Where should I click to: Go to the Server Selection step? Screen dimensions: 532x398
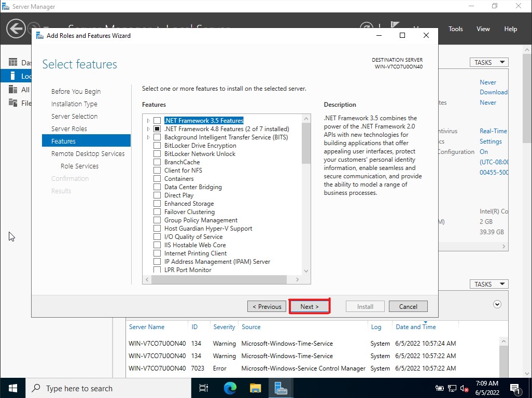(74, 116)
